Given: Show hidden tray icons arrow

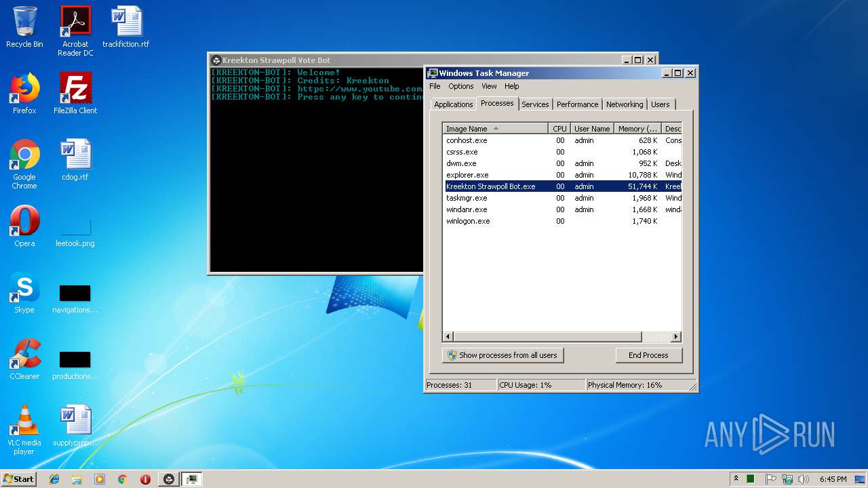Looking at the screenshot, I should click(x=736, y=479).
